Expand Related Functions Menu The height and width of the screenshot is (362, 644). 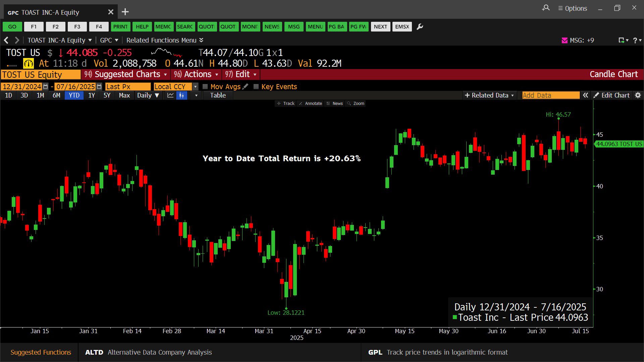click(165, 40)
